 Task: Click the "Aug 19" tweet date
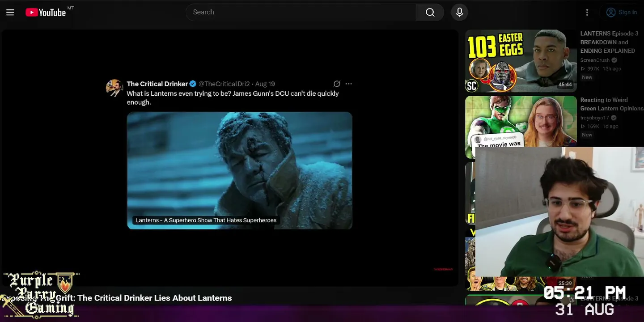point(265,84)
